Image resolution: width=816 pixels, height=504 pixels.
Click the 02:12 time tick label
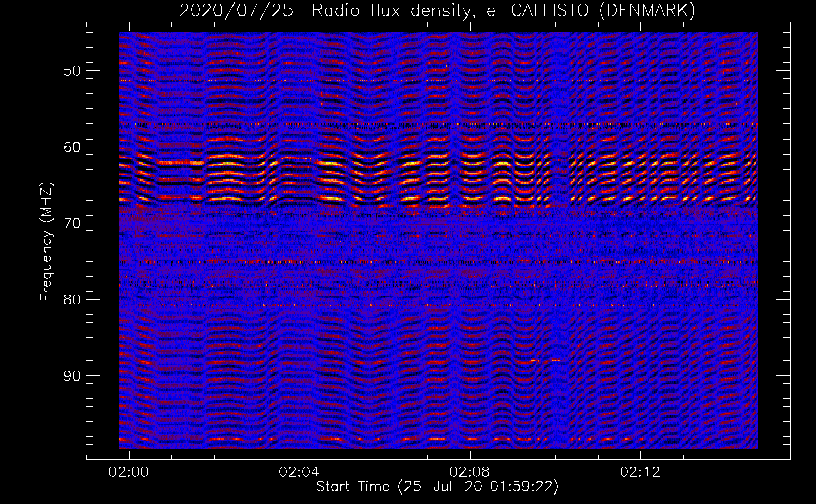pyautogui.click(x=640, y=472)
